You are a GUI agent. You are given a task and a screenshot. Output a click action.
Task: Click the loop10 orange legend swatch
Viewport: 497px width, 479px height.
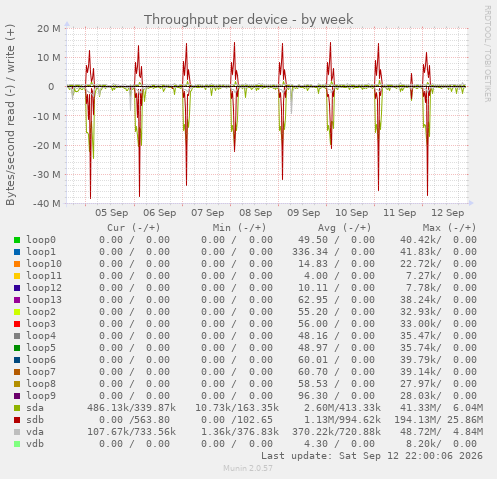tap(17, 264)
